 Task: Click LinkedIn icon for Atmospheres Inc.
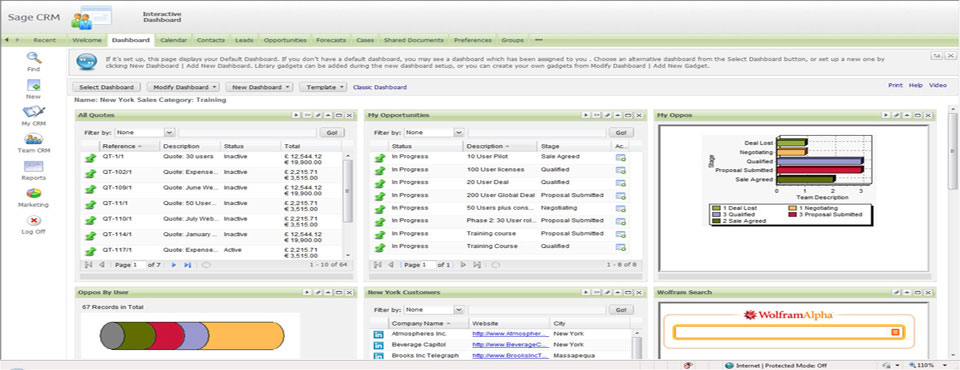point(378,334)
